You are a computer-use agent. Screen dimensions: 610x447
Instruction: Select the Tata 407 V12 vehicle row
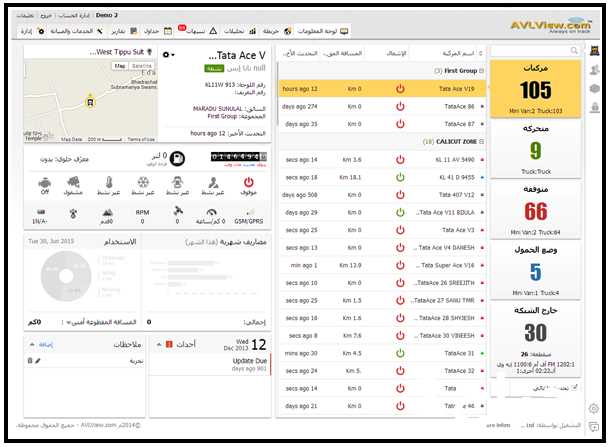[x=382, y=195]
